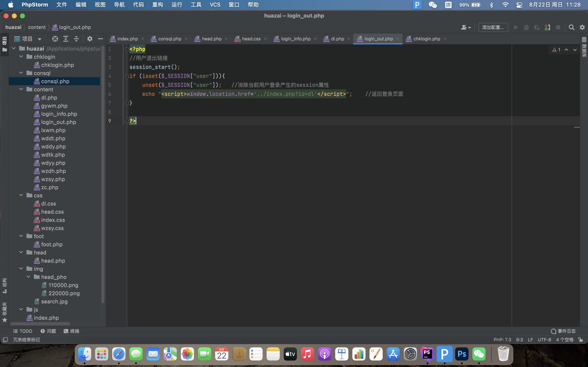This screenshot has width=588, height=367.
Task: Open the VCS menu
Action: click(x=215, y=5)
